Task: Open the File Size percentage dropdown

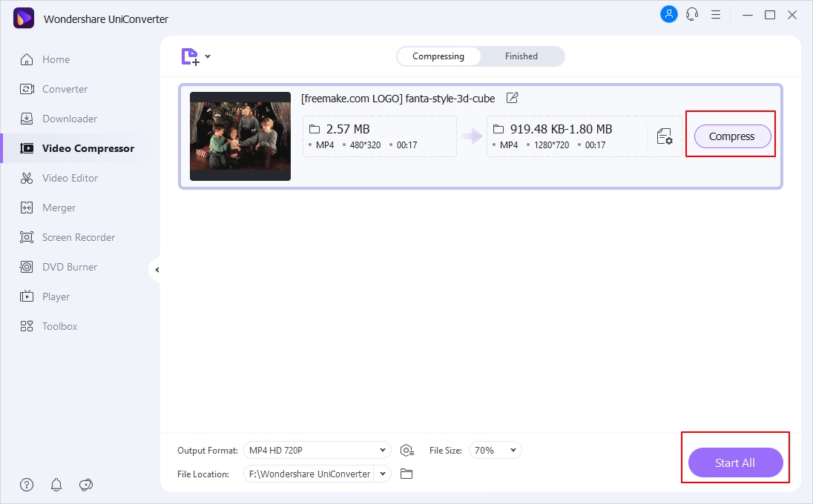Action: click(x=496, y=450)
